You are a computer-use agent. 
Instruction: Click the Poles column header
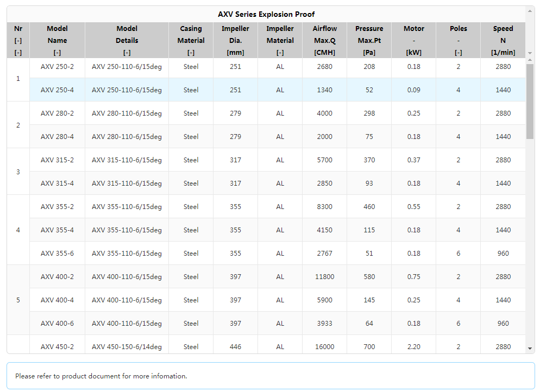coord(458,40)
